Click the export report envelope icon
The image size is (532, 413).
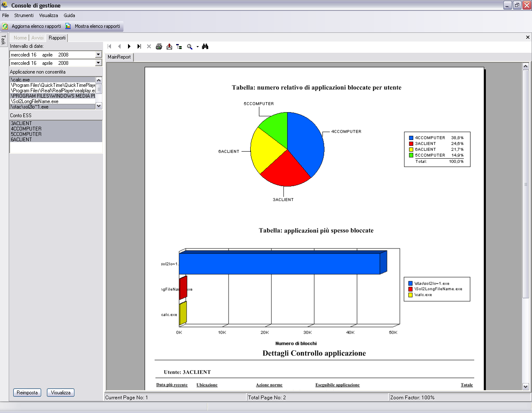click(169, 47)
